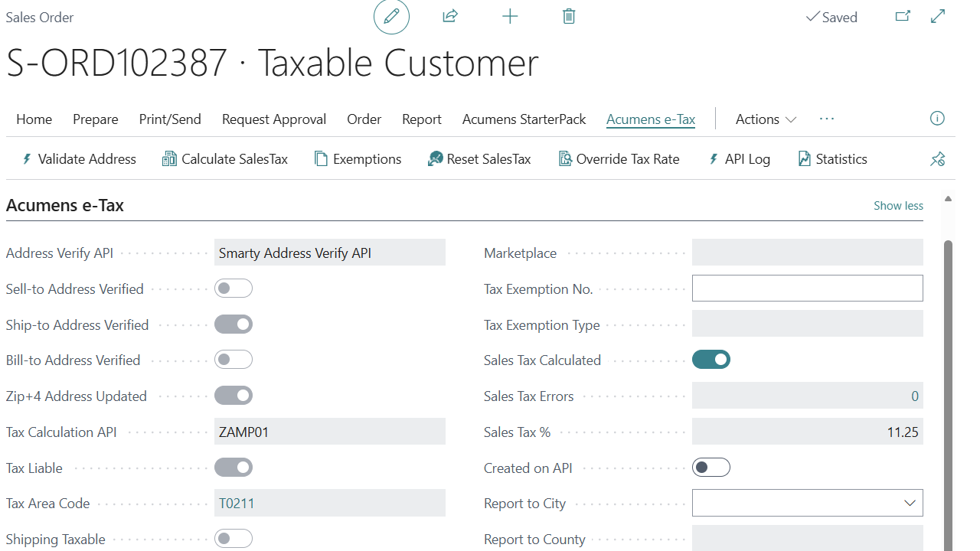Open the Home tab
980x551 pixels.
(34, 119)
